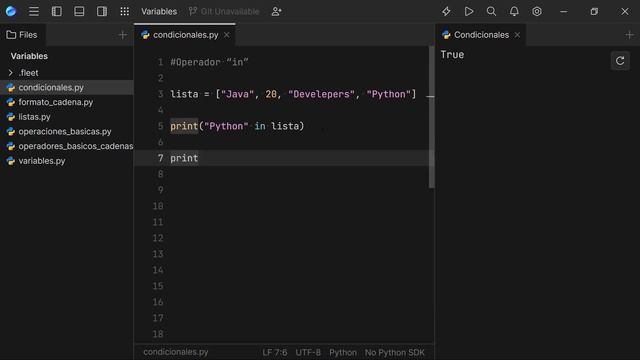Open variables.py file
The image size is (640, 360).
67,161
